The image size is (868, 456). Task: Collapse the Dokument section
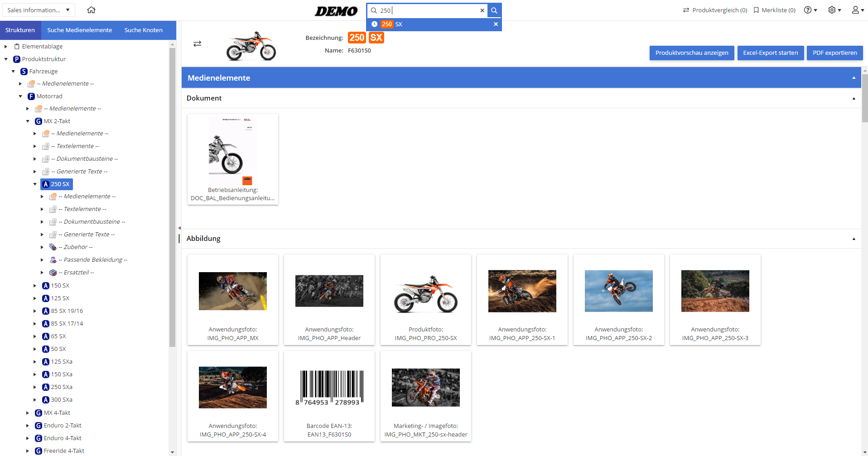pyautogui.click(x=854, y=98)
